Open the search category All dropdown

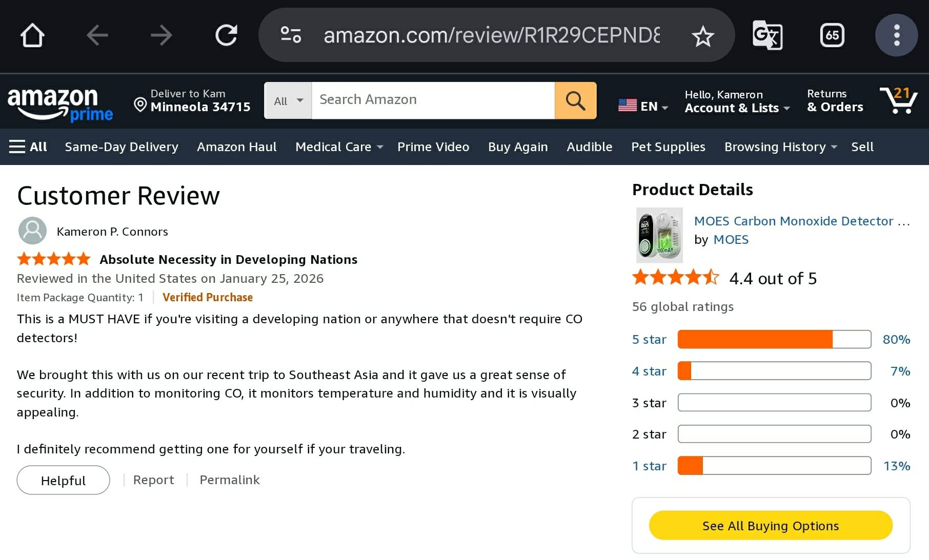tap(288, 100)
